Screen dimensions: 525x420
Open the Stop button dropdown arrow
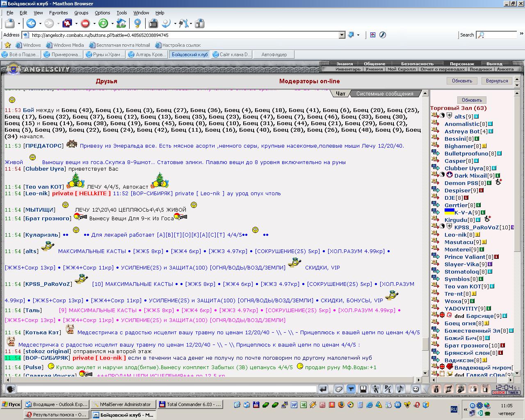pyautogui.click(x=94, y=24)
